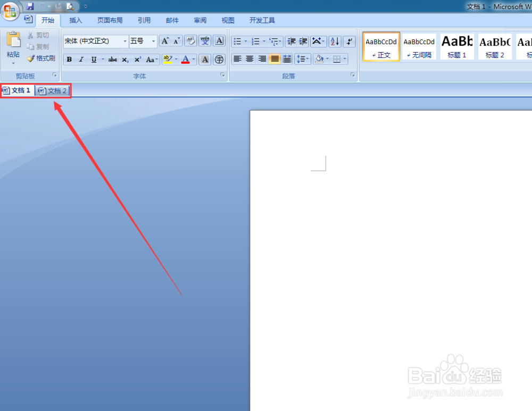Open the 开发工具 ribbon tab
Screen dimensions: 532x411
coord(262,20)
